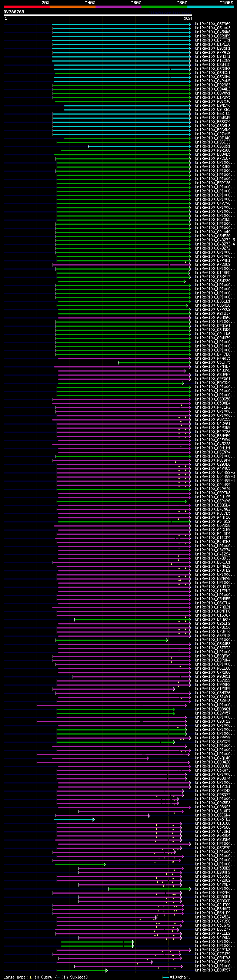
Task: Select hit label UniRef100_B6STU5
Action: coord(213,114)
